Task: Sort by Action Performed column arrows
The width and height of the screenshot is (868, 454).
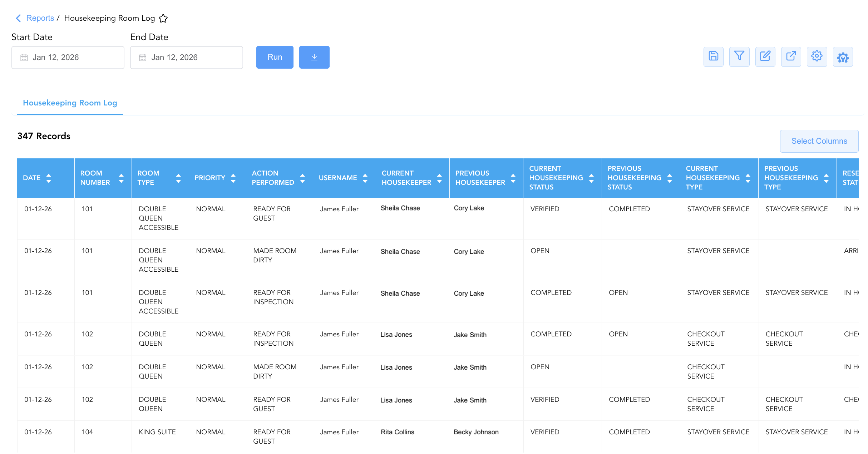Action: tap(302, 178)
